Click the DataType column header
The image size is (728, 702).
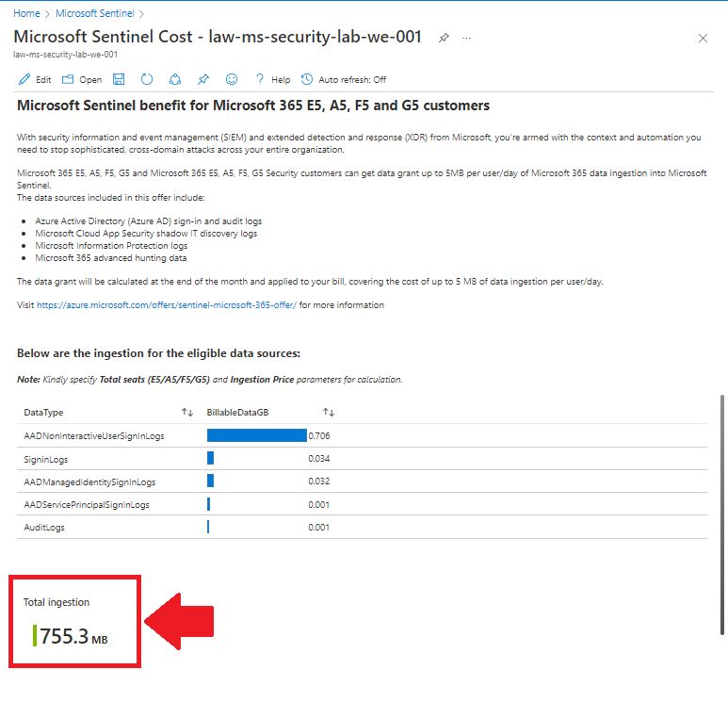click(43, 412)
